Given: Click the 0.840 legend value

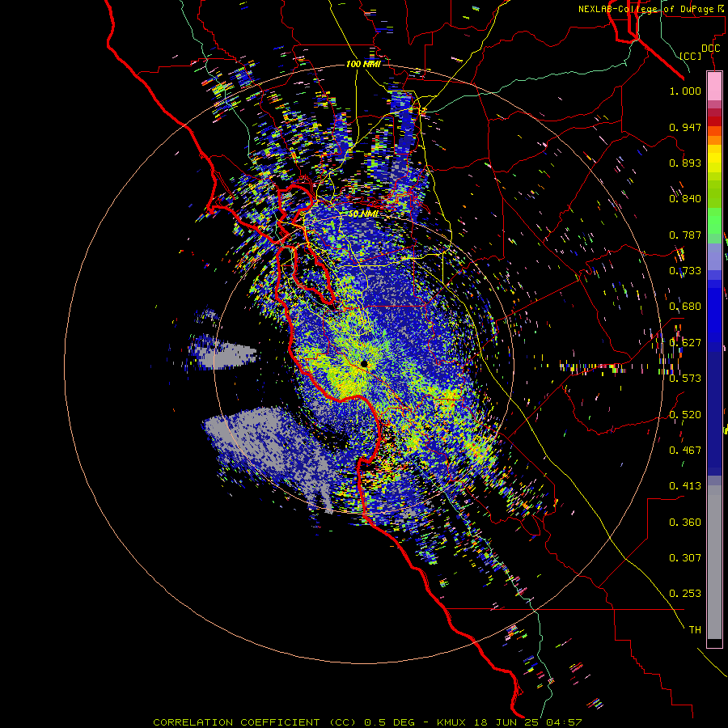Looking at the screenshot, I should pos(685,199).
